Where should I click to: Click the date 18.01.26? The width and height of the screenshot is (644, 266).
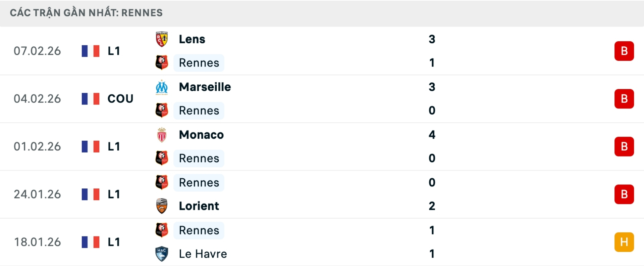click(38, 242)
